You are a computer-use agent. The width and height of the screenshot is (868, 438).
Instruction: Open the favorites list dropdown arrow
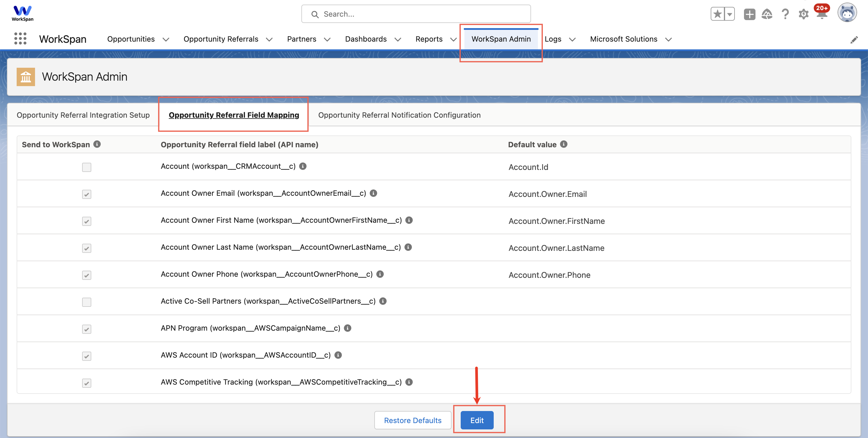[729, 14]
